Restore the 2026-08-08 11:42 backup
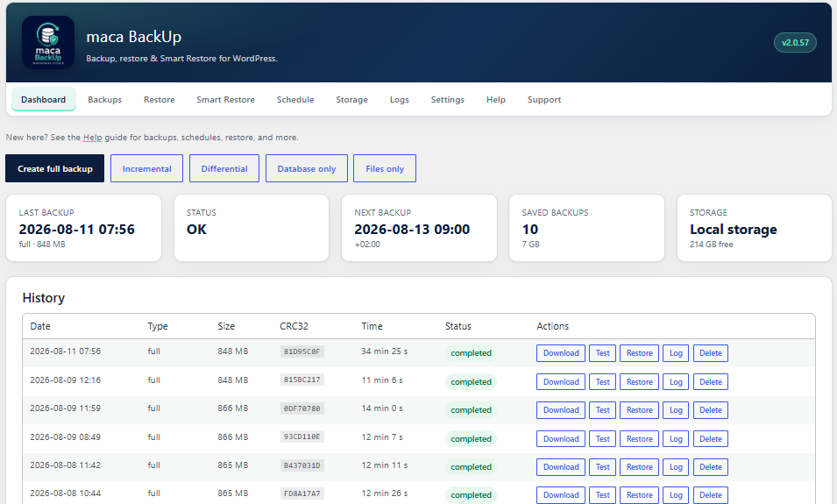 tap(640, 466)
